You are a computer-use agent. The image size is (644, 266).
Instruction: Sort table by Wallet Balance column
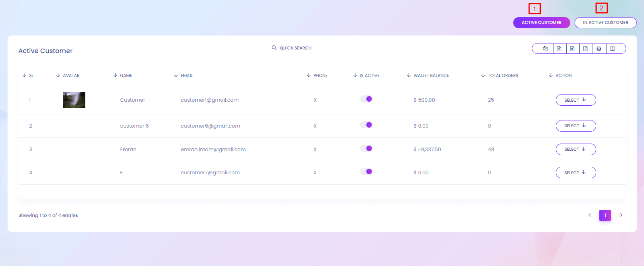(431, 75)
